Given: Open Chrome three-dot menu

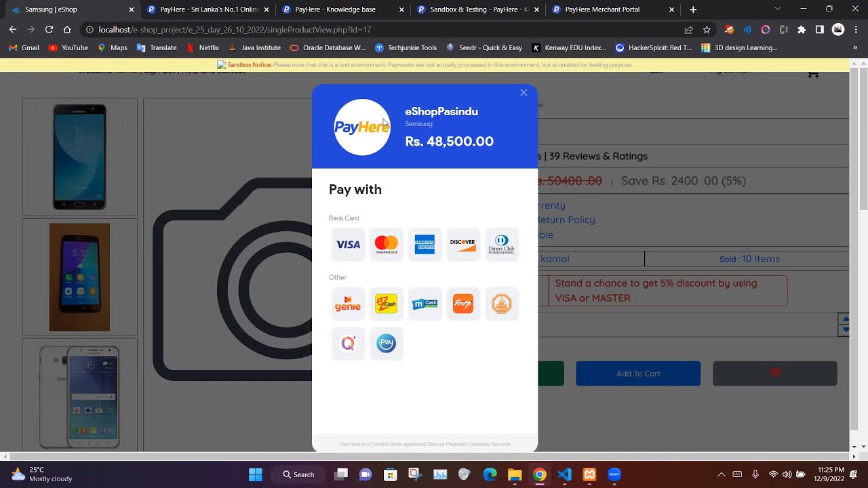Looking at the screenshot, I should click(x=856, y=30).
